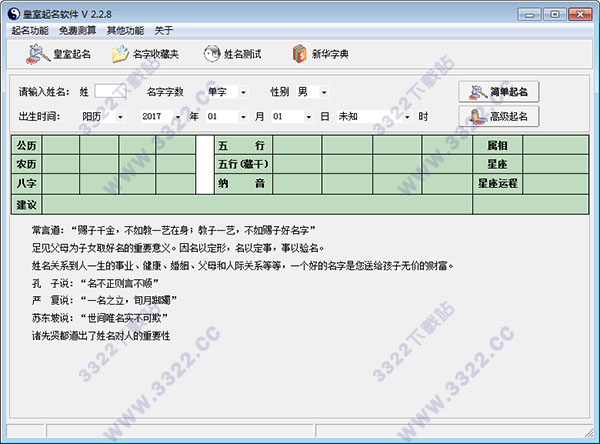
Task: Maximize the 皇室起名软件 window
Action: click(554, 15)
